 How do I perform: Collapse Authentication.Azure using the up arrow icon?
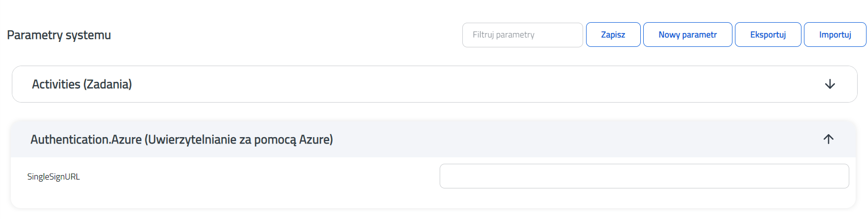[x=828, y=139]
